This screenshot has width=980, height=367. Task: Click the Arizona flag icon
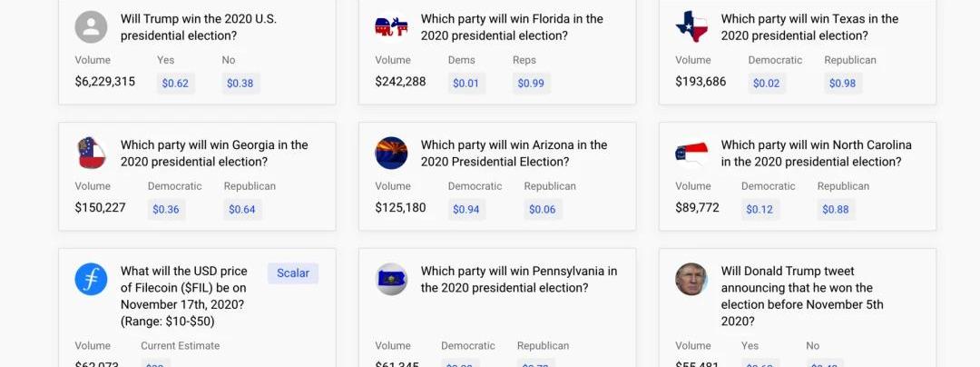point(391,154)
